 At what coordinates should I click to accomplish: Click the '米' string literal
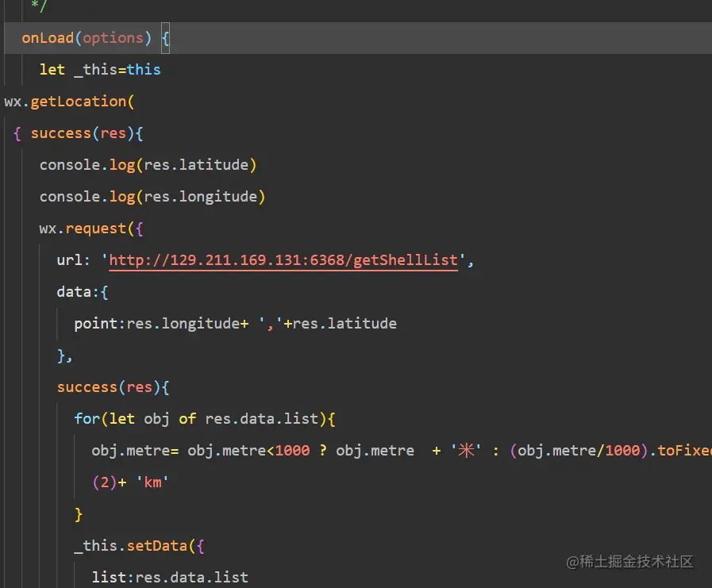[466, 451]
